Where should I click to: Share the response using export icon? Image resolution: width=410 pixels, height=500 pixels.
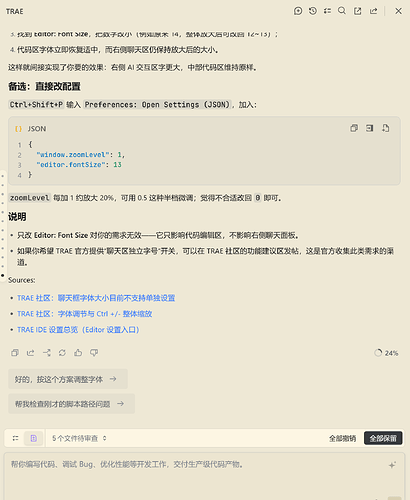point(30,353)
